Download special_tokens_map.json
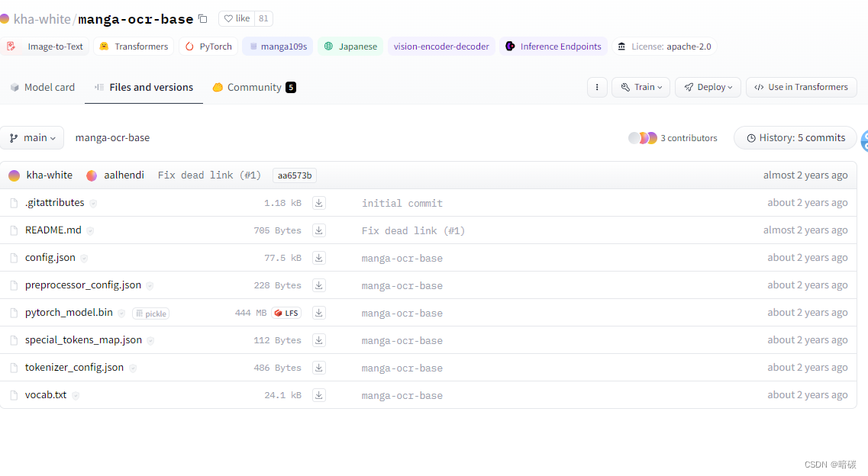 tap(319, 340)
